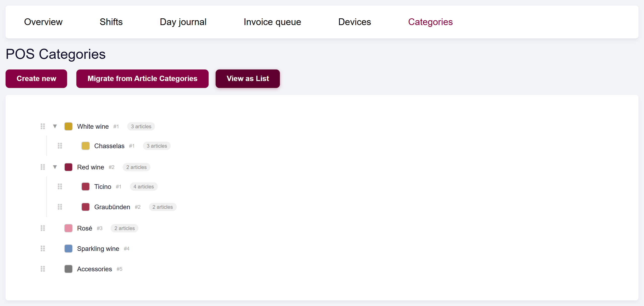
Task: Select the Red wine category name
Action: pos(91,167)
